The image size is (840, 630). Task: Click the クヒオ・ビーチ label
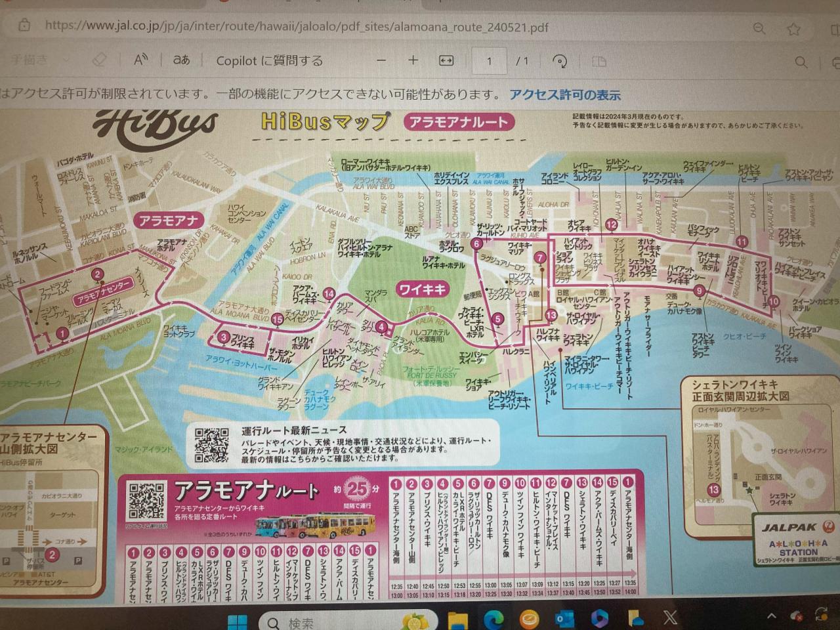click(x=745, y=337)
